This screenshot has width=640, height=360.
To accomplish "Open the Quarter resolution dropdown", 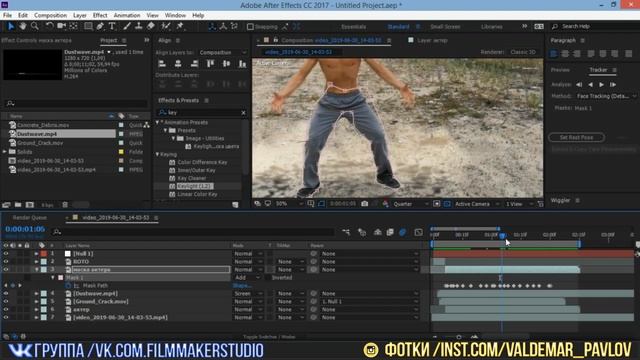I will 410,204.
